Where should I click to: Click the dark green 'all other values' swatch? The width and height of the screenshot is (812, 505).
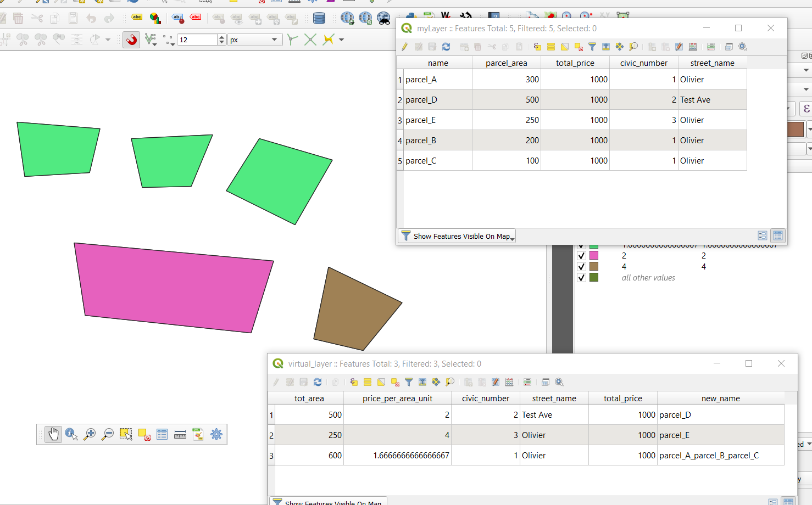(x=594, y=278)
